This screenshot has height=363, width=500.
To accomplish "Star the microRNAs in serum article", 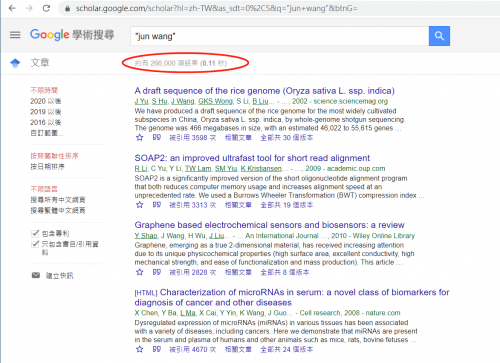I will point(140,349).
